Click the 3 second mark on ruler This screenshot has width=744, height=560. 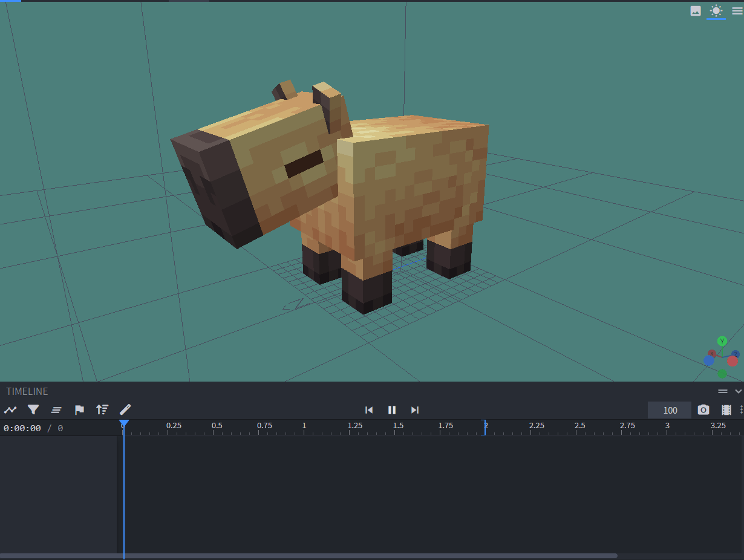(x=667, y=426)
